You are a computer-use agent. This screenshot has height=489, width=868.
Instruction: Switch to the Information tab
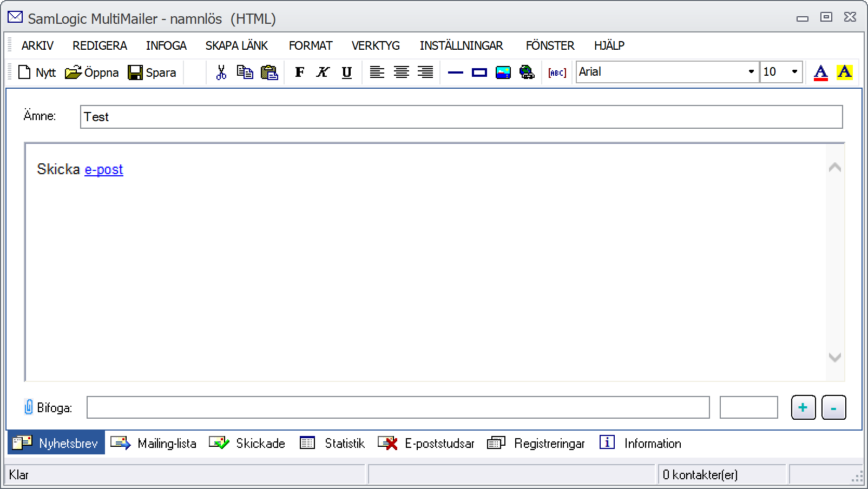coord(640,443)
